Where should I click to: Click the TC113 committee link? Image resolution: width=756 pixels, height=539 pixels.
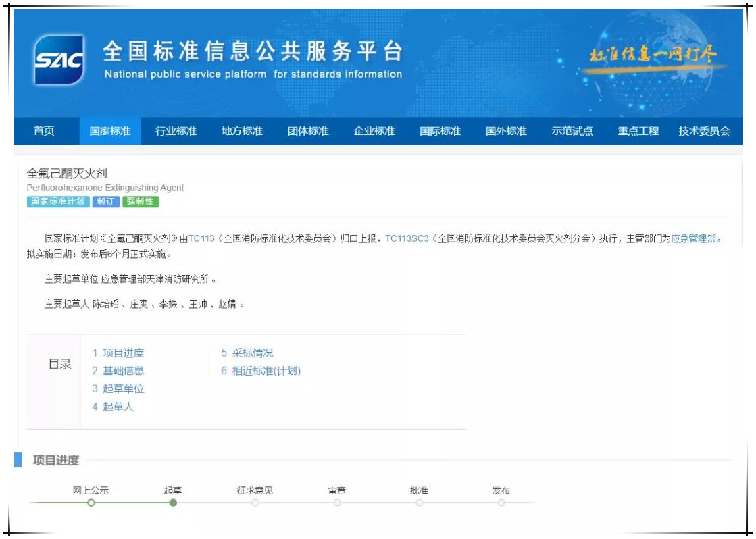pos(201,238)
